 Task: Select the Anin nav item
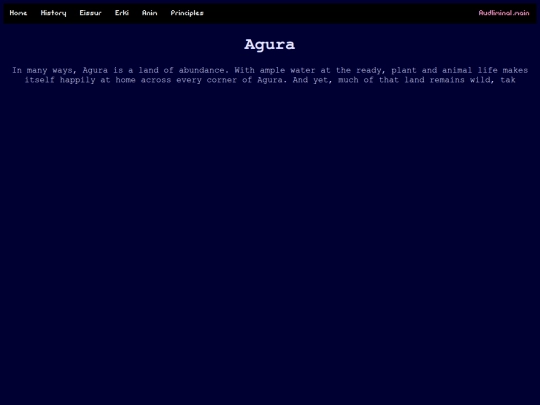point(149,13)
